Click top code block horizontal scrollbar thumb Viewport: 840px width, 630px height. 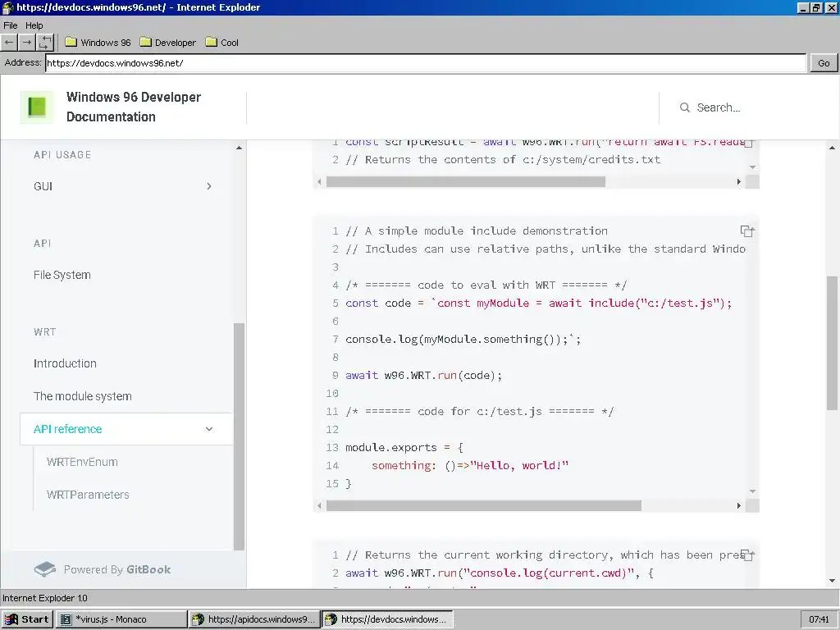pyautogui.click(x=466, y=182)
